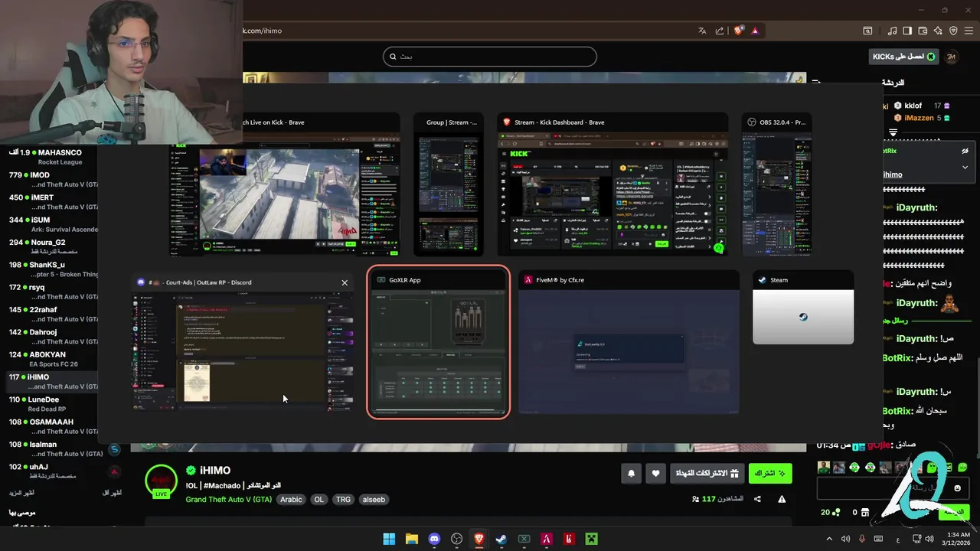Click the share page icon in address bar

[x=720, y=31]
